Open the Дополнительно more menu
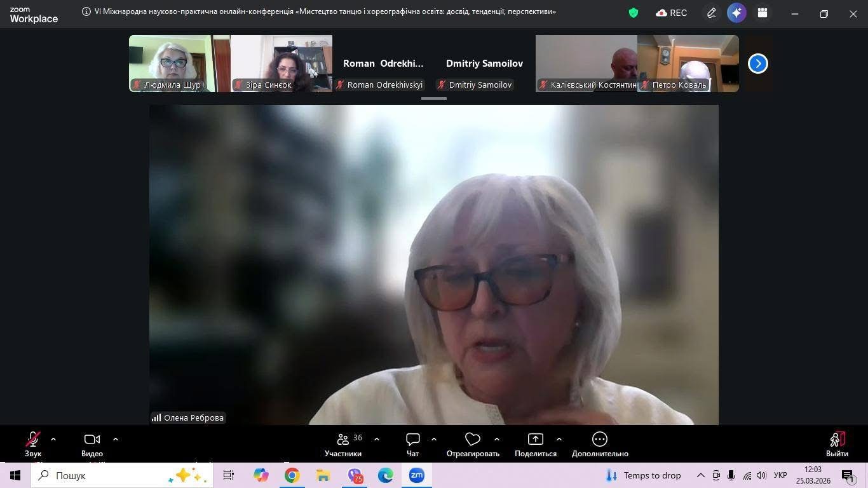868x488 pixels. tap(600, 445)
